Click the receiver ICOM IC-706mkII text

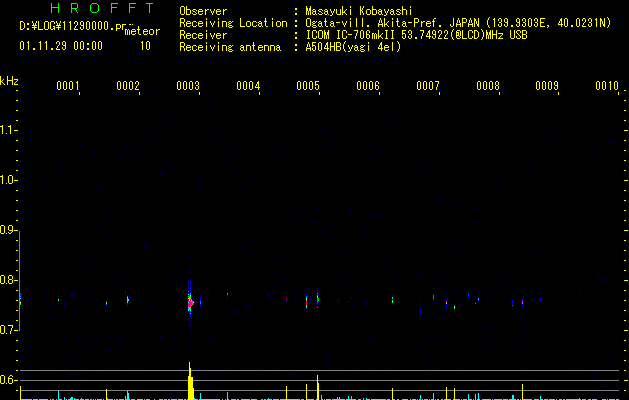[416, 35]
